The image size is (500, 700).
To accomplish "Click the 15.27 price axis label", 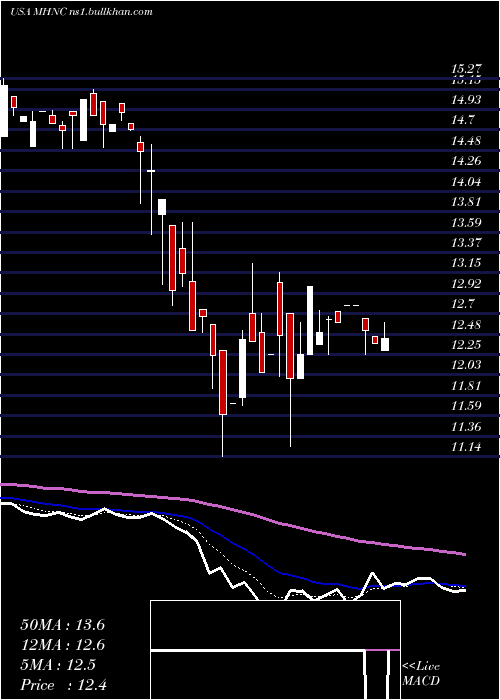I will point(466,69).
